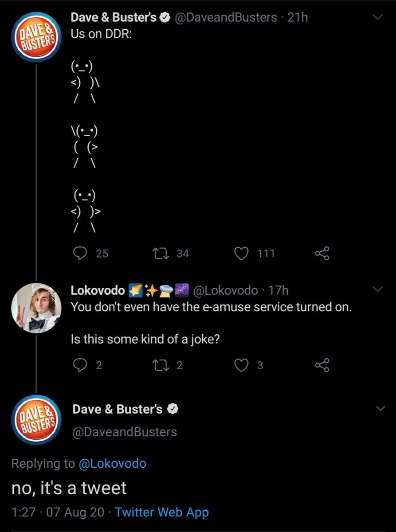396x532 pixels.
Task: Expand the options chevron on Lokovodo's tweet
Action: coord(377,289)
